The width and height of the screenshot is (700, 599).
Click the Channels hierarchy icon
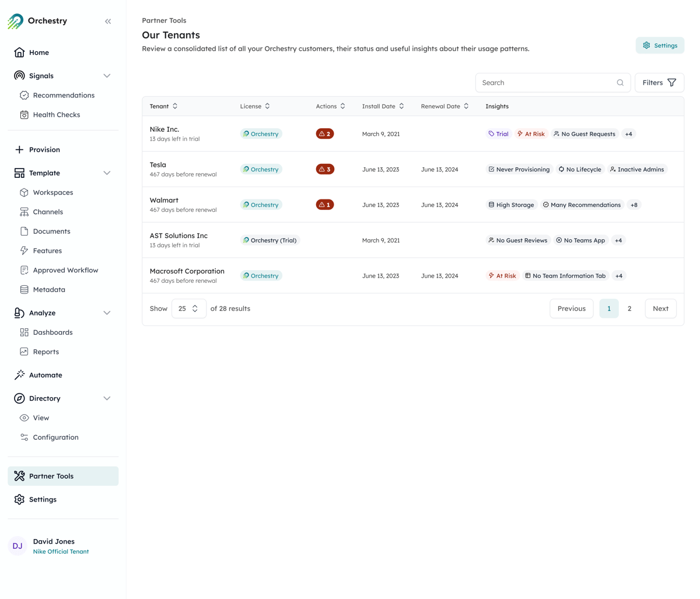click(x=24, y=212)
